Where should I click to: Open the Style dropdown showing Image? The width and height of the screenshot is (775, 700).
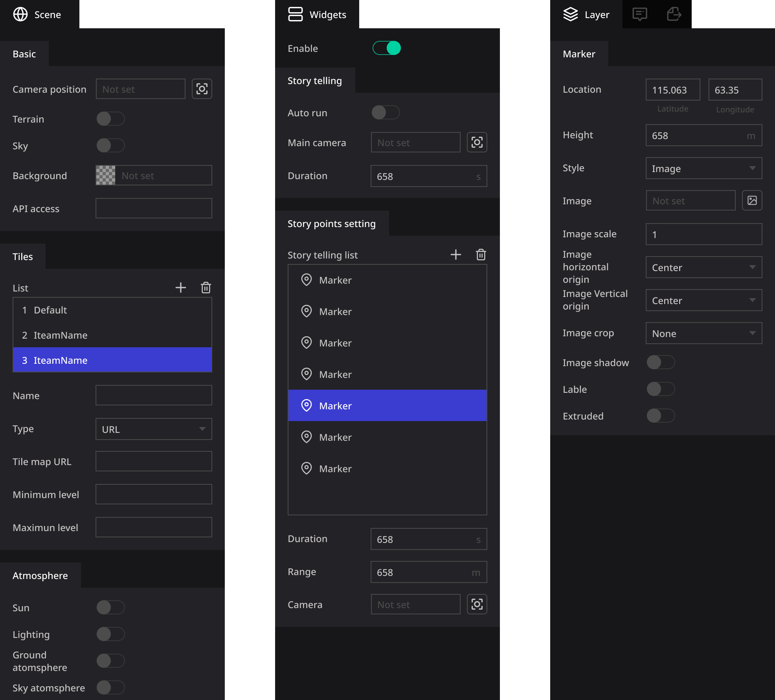(704, 168)
